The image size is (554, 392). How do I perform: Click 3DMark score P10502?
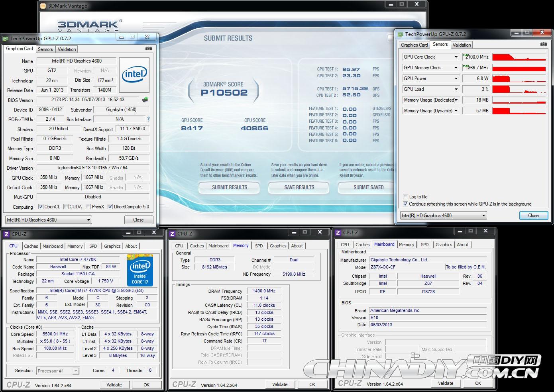pos(224,93)
